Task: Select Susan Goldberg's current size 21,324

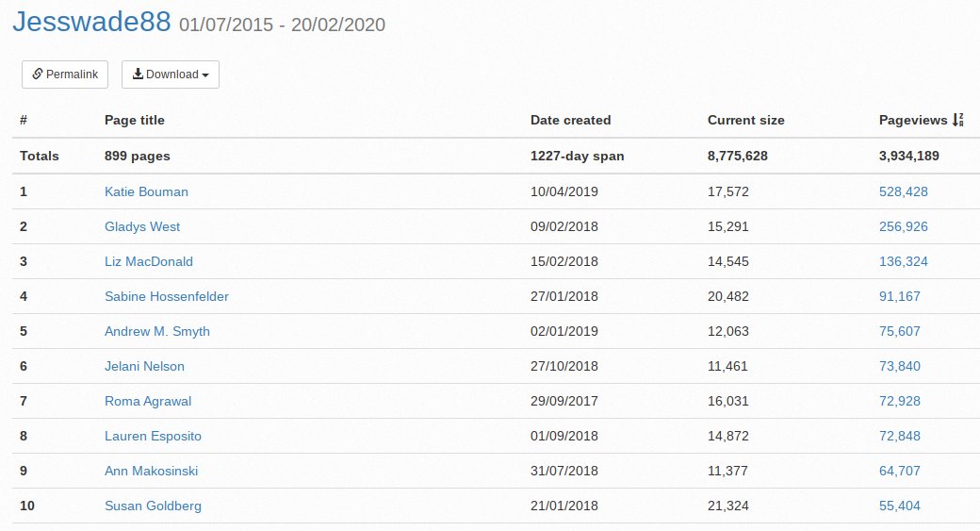Action: [728, 506]
